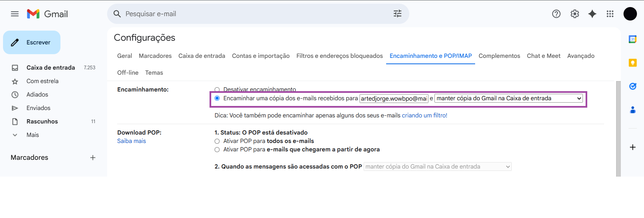Open the Settings gear icon

pos(574,14)
